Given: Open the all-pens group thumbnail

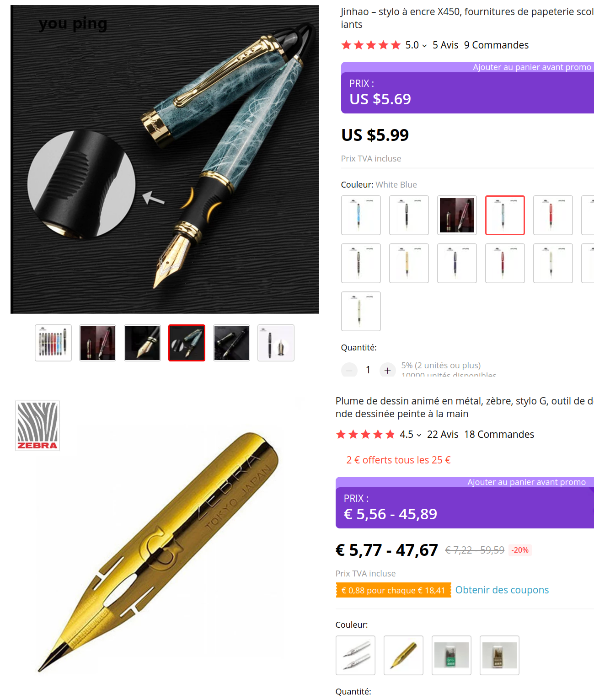Looking at the screenshot, I should [53, 343].
